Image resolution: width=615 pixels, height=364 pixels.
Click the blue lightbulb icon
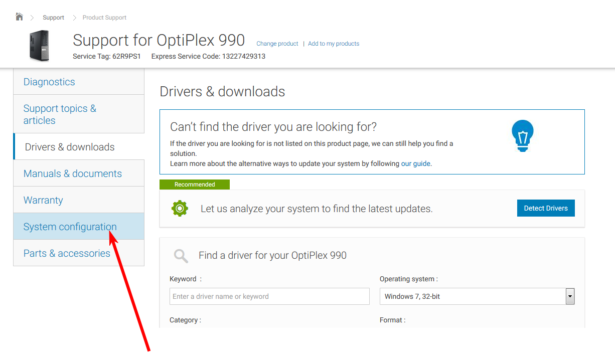522,135
